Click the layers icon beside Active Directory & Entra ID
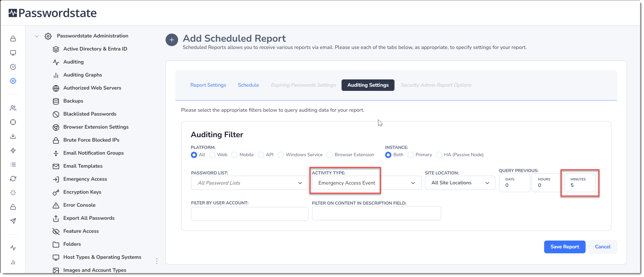The width and height of the screenshot is (644, 277). pyautogui.click(x=56, y=49)
